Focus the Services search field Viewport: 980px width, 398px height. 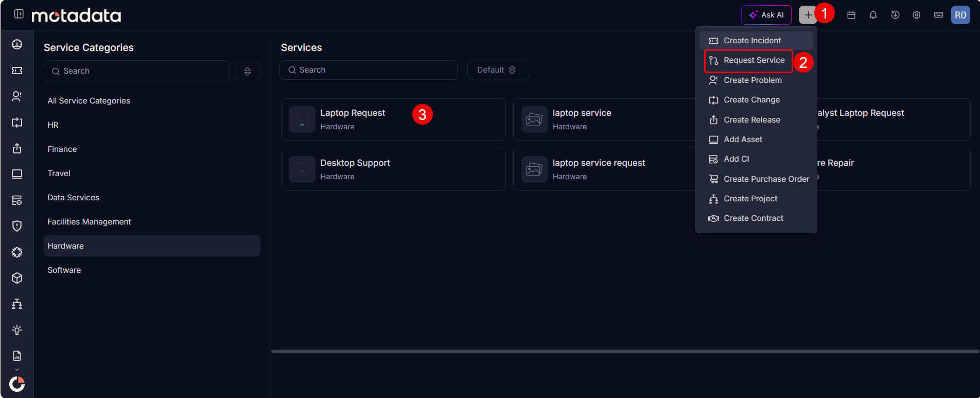369,70
